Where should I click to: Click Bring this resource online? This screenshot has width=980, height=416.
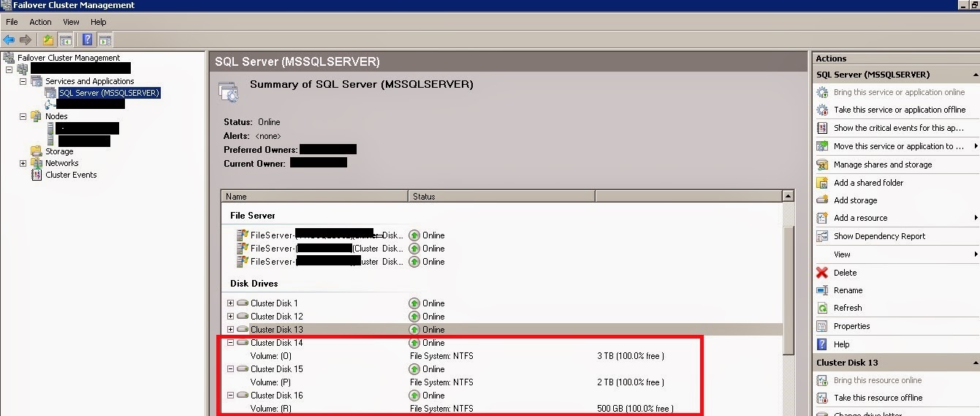coord(878,380)
